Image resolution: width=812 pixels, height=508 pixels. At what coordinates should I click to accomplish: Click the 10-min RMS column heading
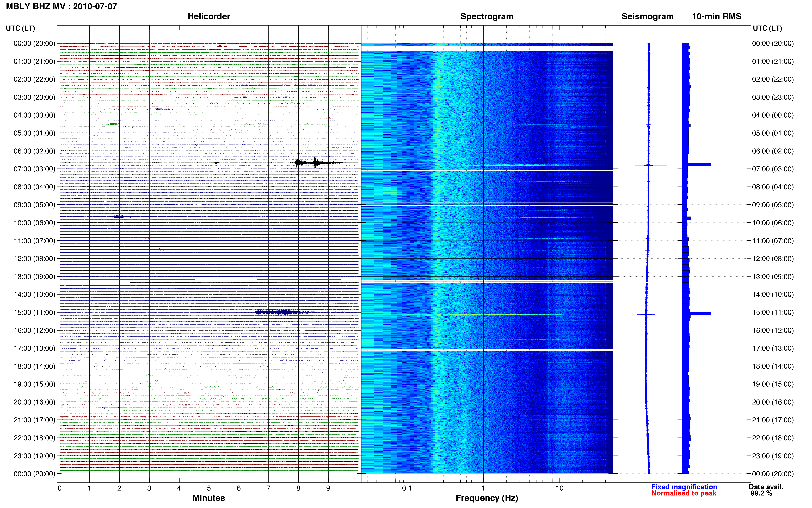coord(717,16)
